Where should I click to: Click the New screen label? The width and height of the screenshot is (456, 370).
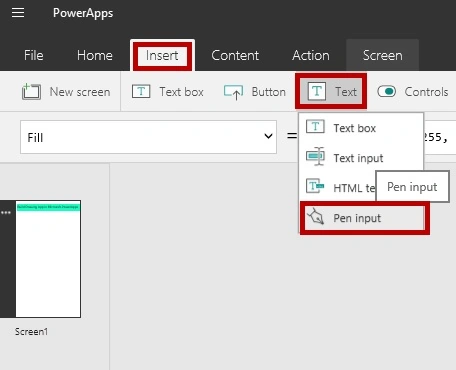click(x=80, y=92)
